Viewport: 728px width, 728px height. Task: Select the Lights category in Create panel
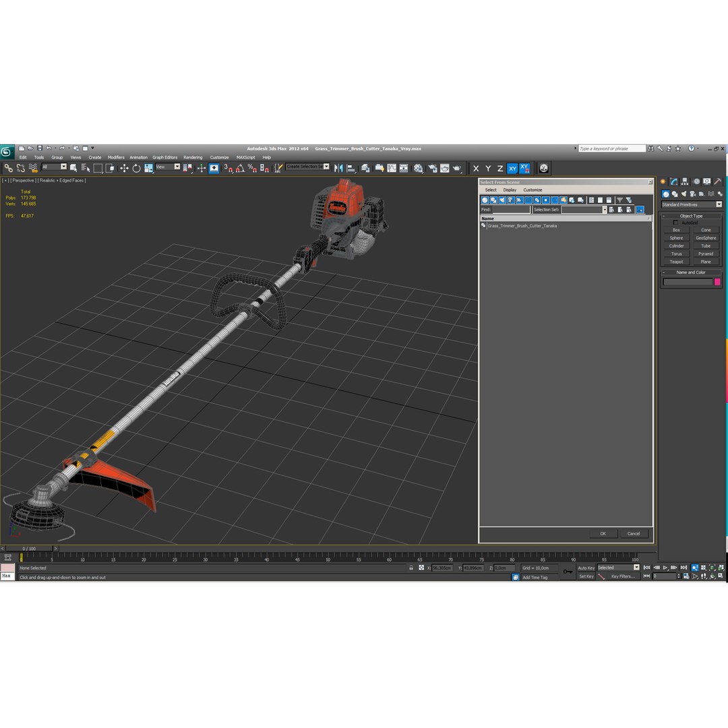click(684, 194)
